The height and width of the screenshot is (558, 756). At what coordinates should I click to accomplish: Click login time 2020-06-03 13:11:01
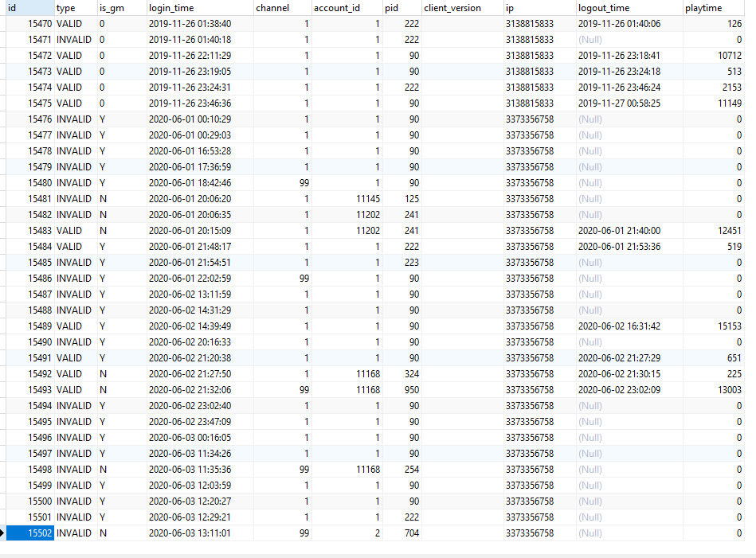pos(190,533)
